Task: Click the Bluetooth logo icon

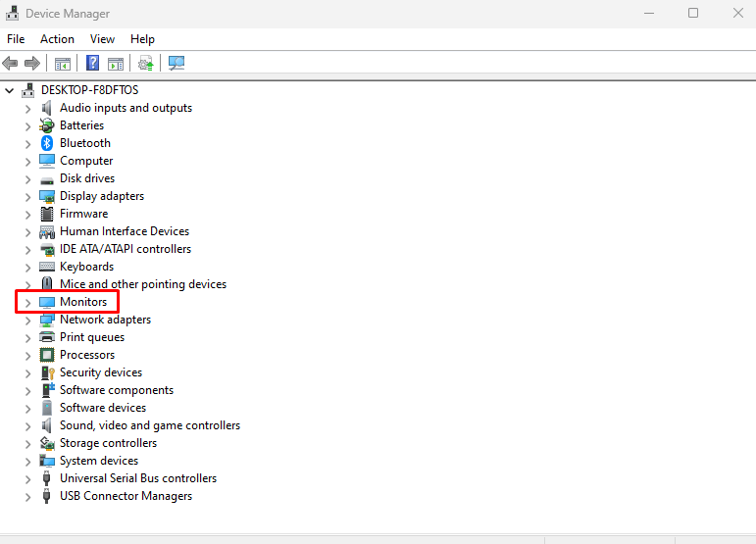Action: coord(47,143)
